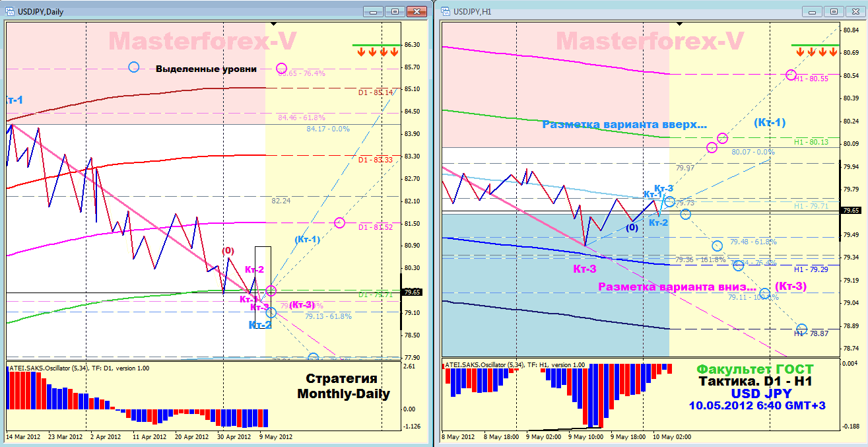
Task: Click the 'D1 - 81.52' level label
Action: pyautogui.click(x=375, y=228)
